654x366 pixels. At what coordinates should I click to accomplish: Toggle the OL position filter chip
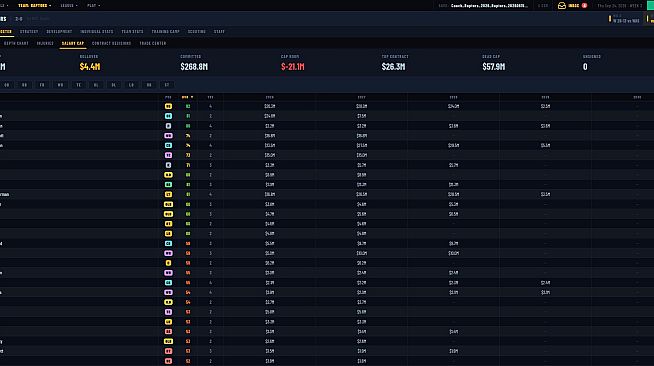[x=96, y=85]
